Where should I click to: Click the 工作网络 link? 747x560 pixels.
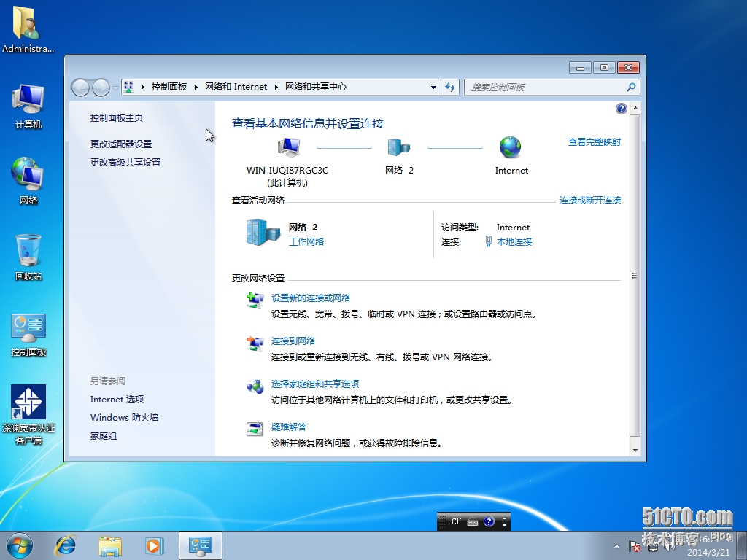point(306,242)
